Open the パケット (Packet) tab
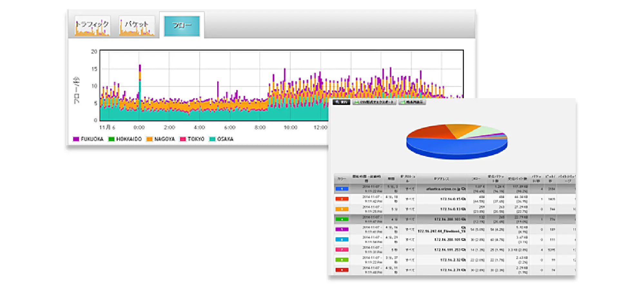 137,26
